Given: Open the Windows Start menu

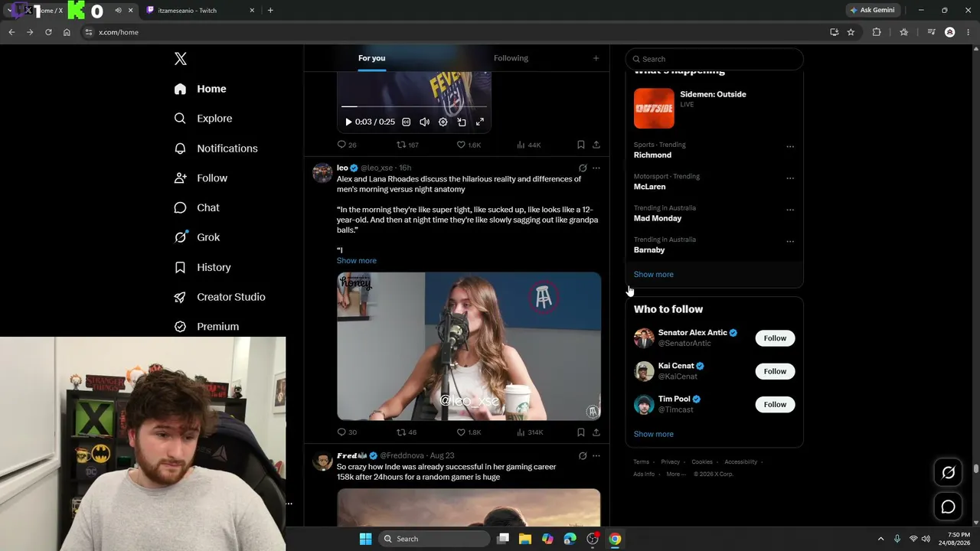Looking at the screenshot, I should coord(365,539).
